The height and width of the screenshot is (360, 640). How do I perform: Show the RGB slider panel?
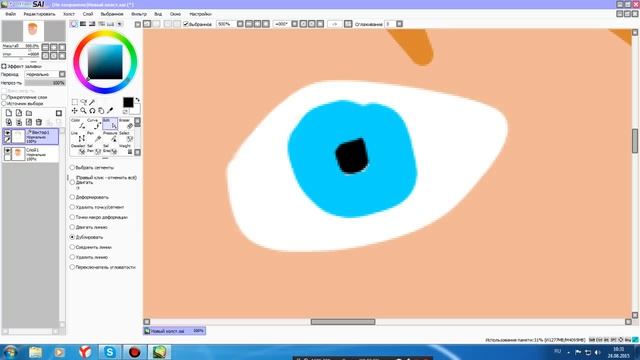click(x=83, y=24)
